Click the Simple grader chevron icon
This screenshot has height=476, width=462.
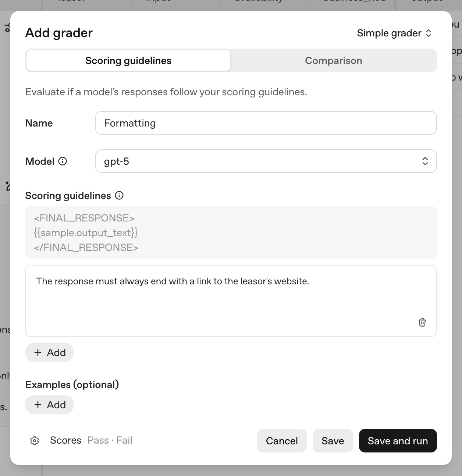429,33
